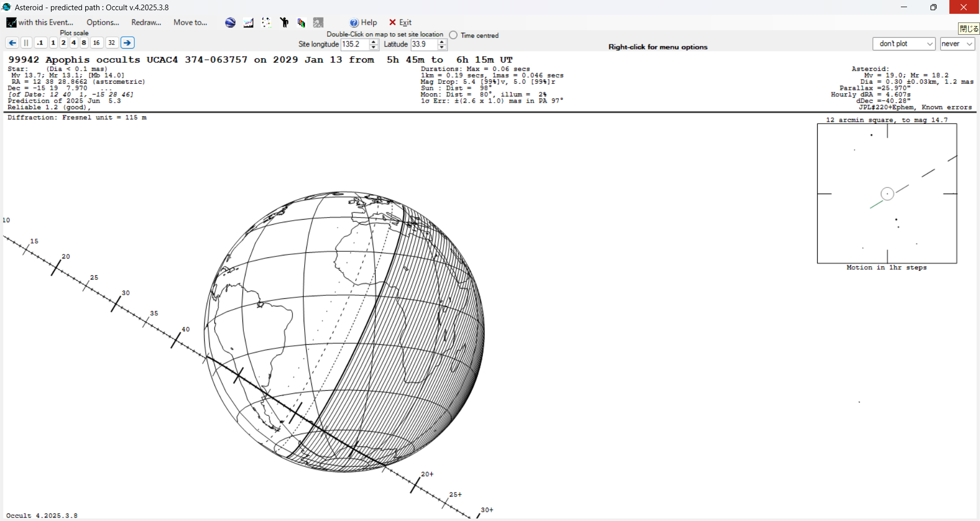Click the help question mark icon

point(354,22)
